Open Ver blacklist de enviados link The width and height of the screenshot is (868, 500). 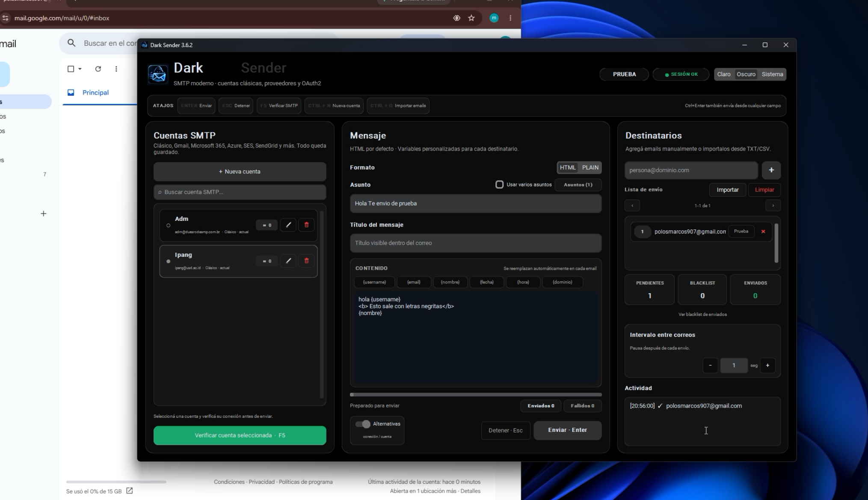702,314
